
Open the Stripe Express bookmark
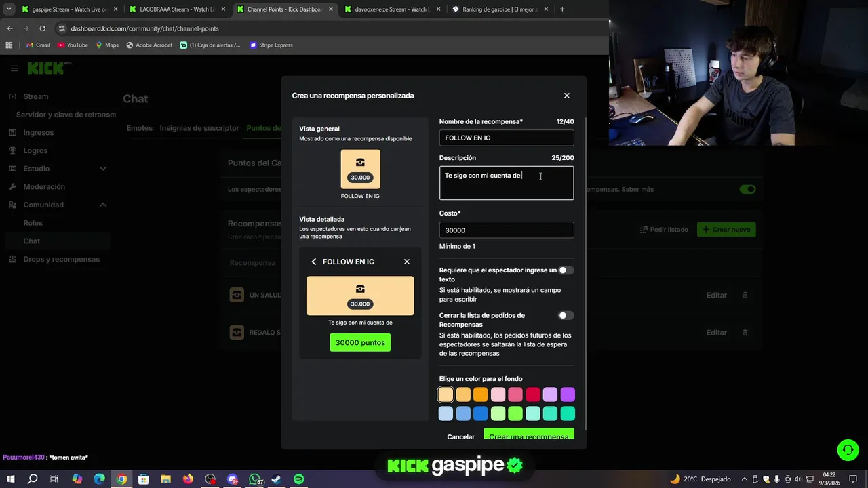pos(271,45)
